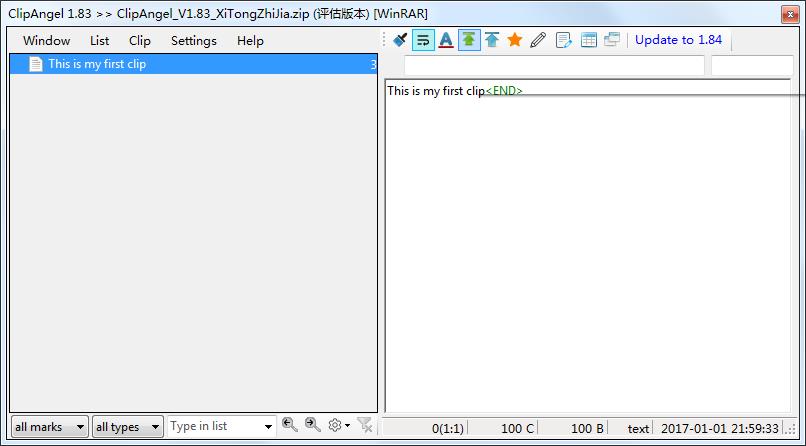Click the document icon of the first clip
Image resolution: width=806 pixels, height=446 pixels.
click(x=35, y=64)
